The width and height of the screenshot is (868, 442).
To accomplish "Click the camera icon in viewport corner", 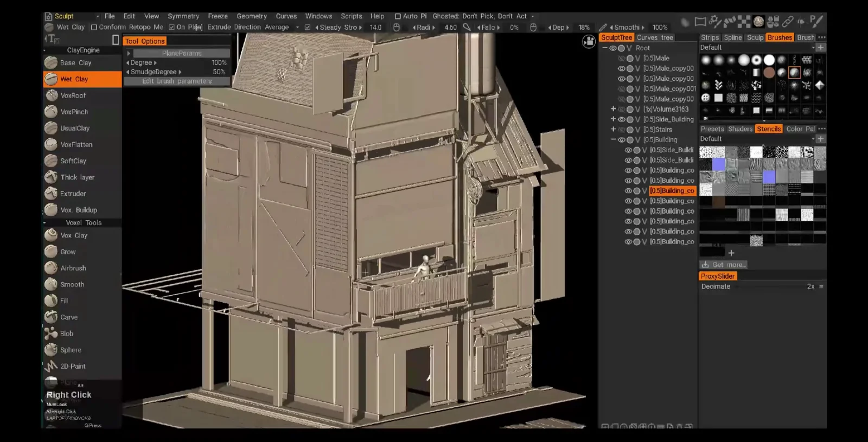I will point(589,41).
